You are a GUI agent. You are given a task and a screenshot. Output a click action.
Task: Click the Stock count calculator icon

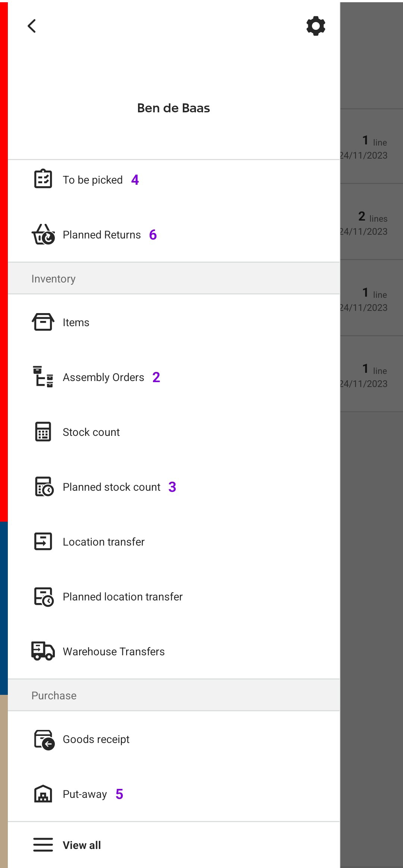point(43,432)
